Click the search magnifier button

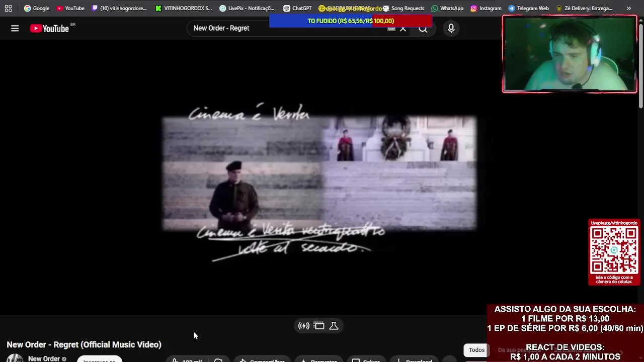pyautogui.click(x=423, y=29)
